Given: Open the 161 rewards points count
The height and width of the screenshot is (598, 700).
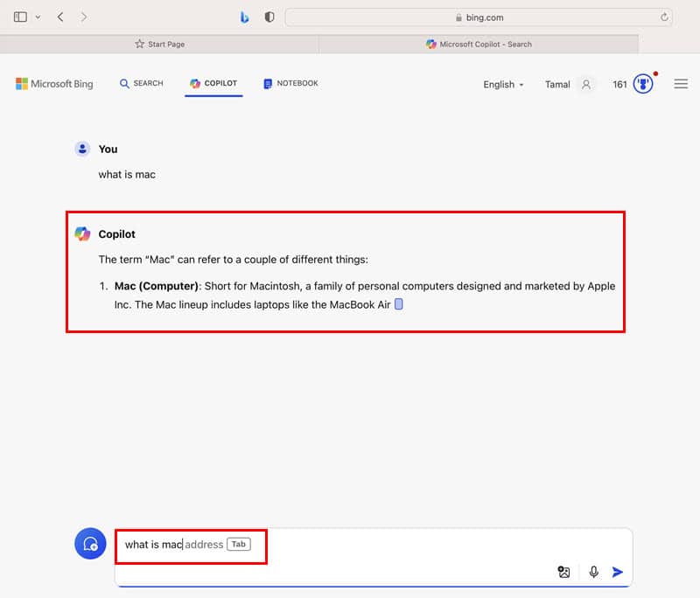Looking at the screenshot, I should coord(619,84).
